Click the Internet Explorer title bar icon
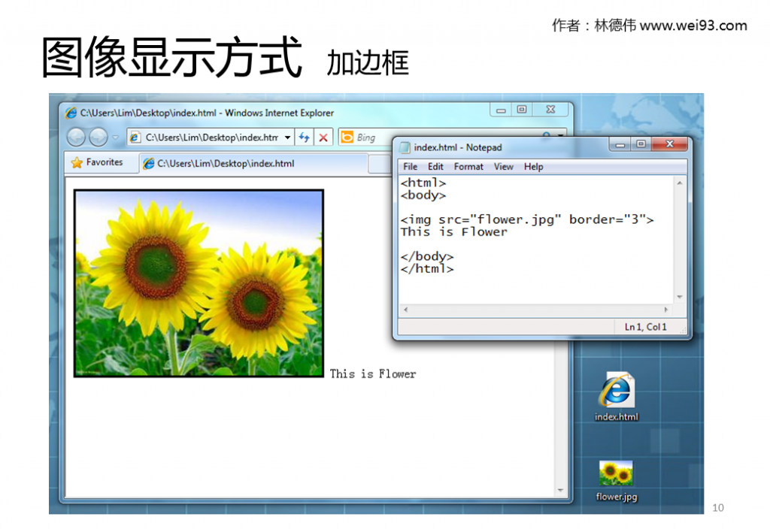The width and height of the screenshot is (770, 532). click(71, 113)
